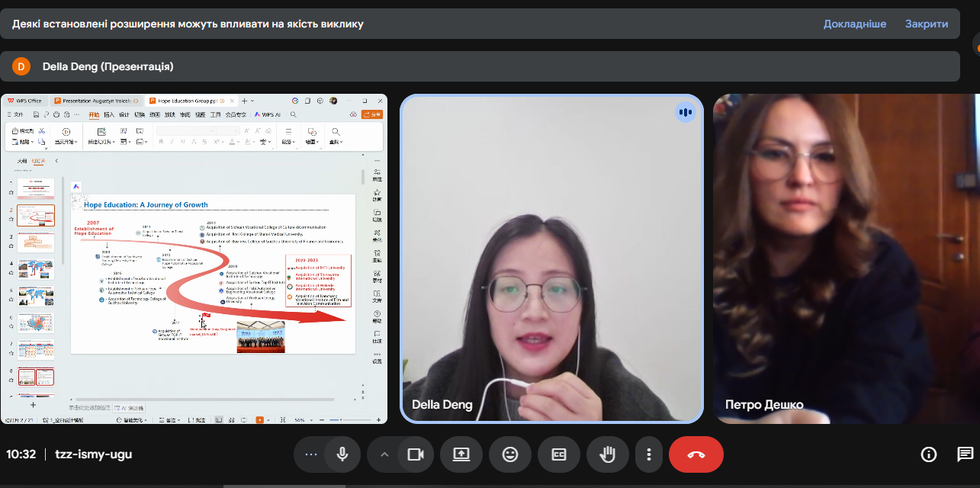Toggle italic formatting in WPS

172,142
